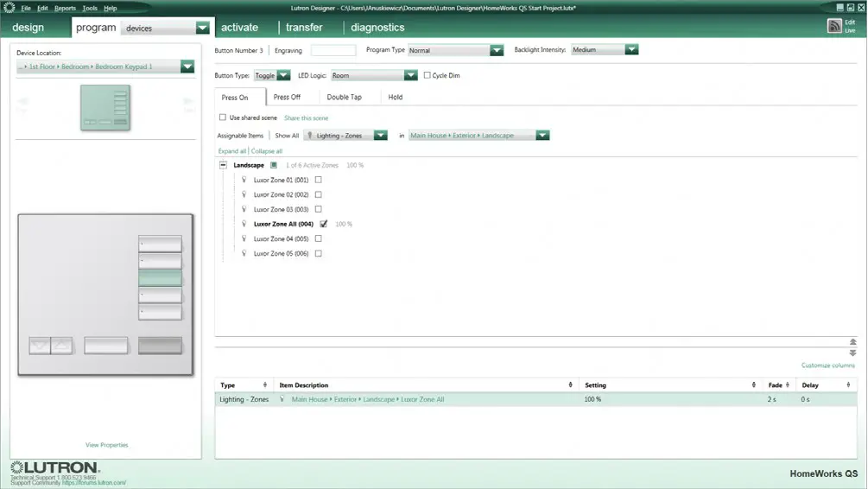
Task: Go to previous device arrow
Action: coord(22,102)
